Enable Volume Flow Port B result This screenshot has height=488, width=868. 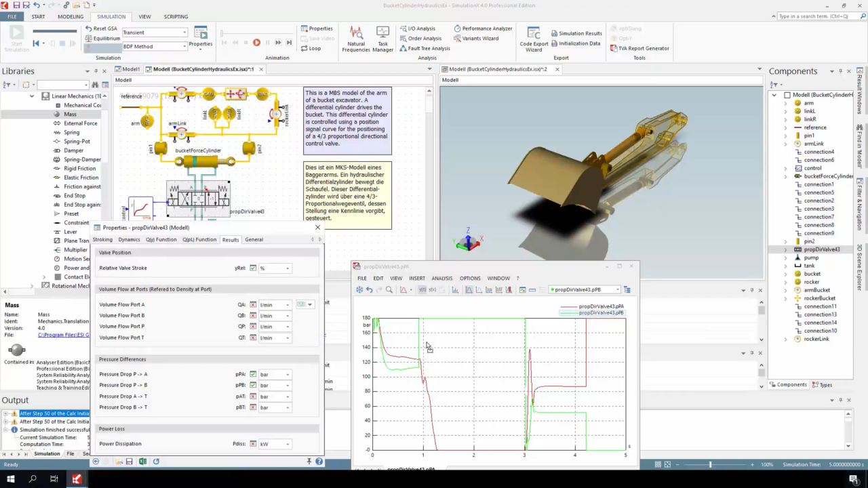pos(253,315)
